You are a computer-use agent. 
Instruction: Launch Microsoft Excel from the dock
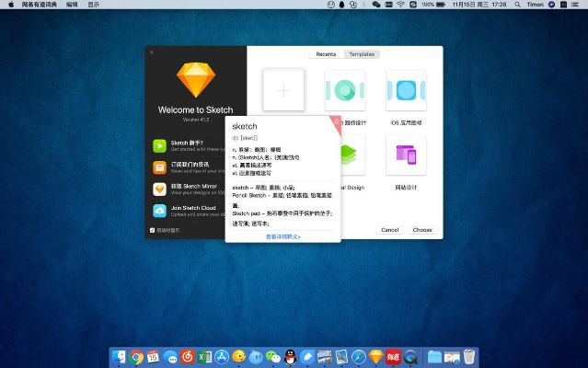(205, 357)
